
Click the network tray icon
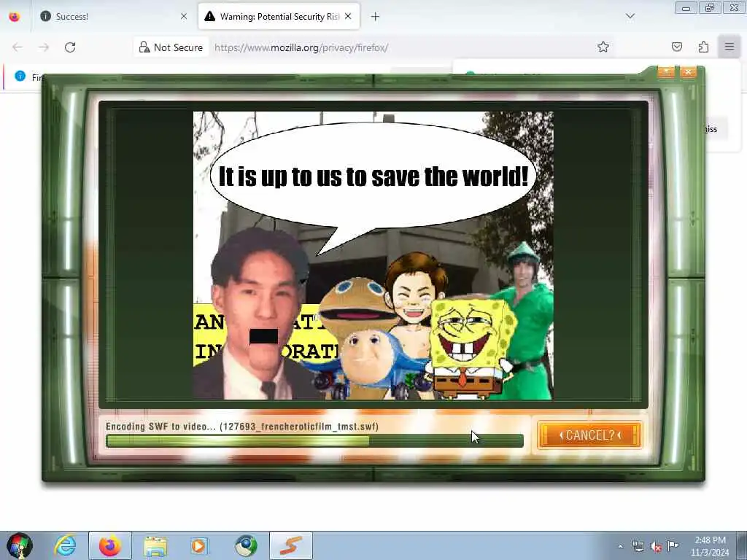[638, 547]
